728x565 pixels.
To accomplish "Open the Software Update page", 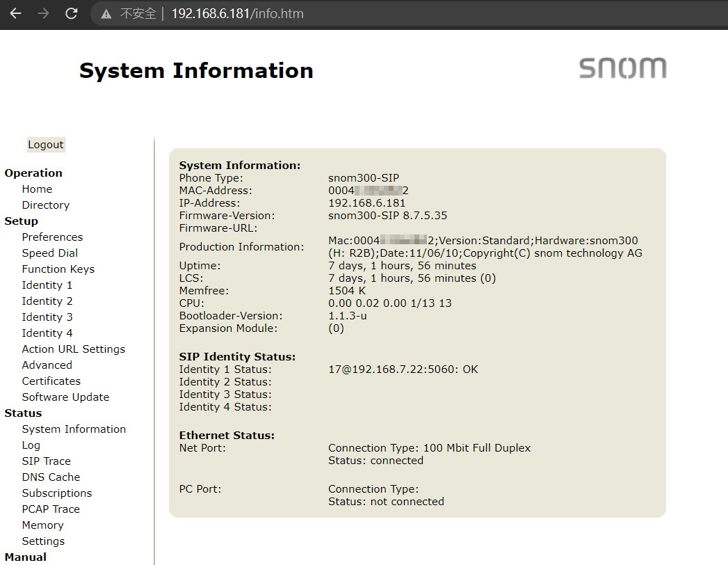I will (x=65, y=397).
